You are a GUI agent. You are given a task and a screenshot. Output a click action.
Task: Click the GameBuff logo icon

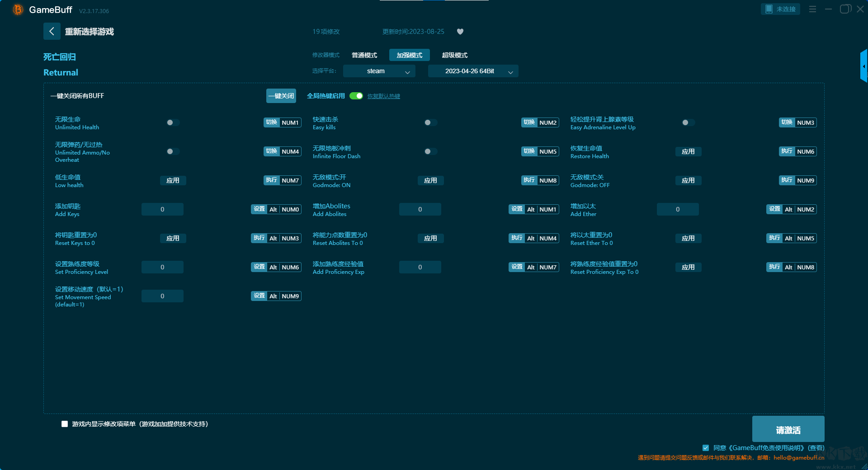[18, 9]
